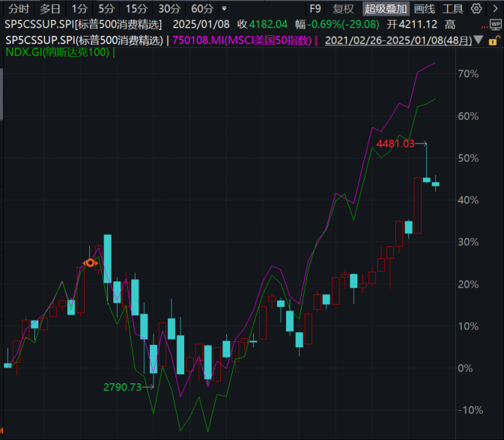The width and height of the screenshot is (504, 440).
Task: Select the 多日 multi-day tab
Action: tap(50, 9)
